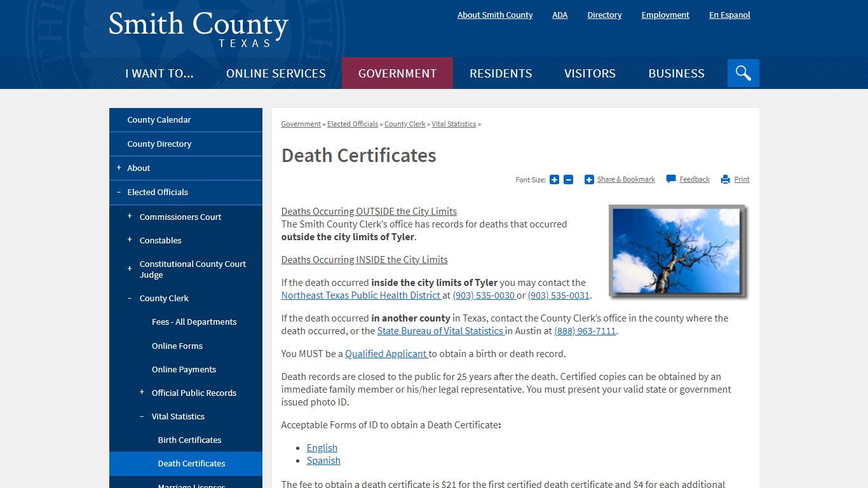Decrease font size with minus icon

569,180
